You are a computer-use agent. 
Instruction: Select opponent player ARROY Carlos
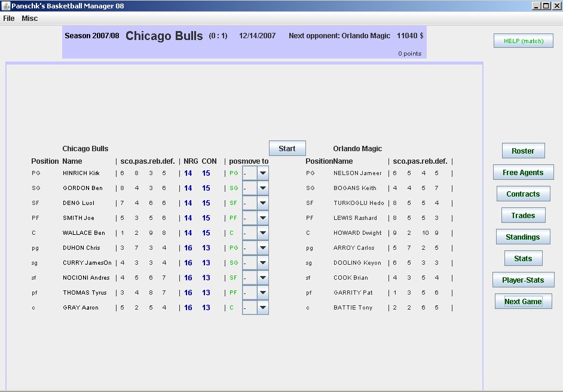354,248
